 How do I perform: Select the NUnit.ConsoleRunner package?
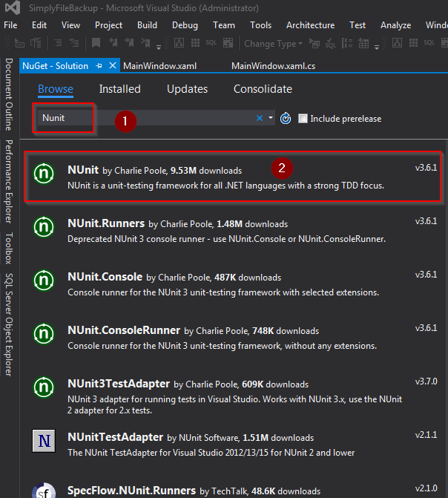coord(234,337)
